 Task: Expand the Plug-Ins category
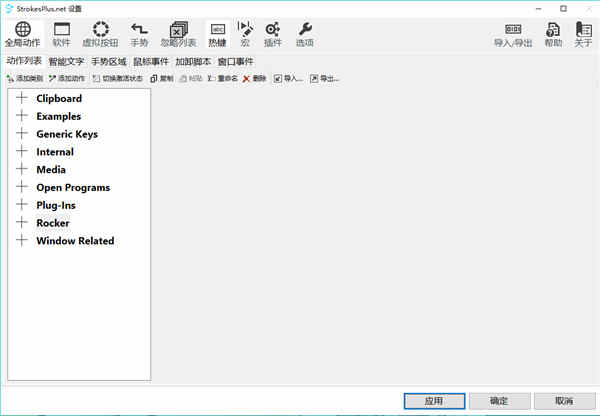22,205
